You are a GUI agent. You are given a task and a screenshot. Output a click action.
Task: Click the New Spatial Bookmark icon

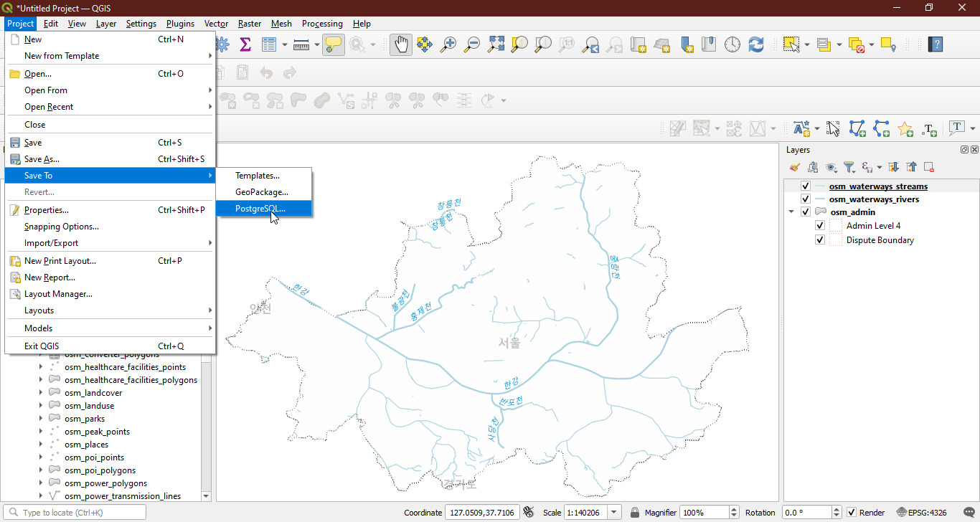pyautogui.click(x=686, y=44)
